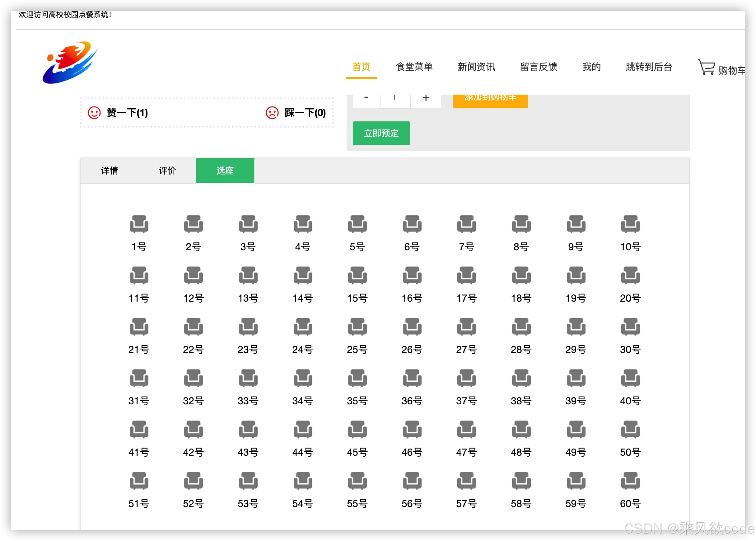Click the campus ordering system logo
This screenshot has width=756, height=541.
70,63
